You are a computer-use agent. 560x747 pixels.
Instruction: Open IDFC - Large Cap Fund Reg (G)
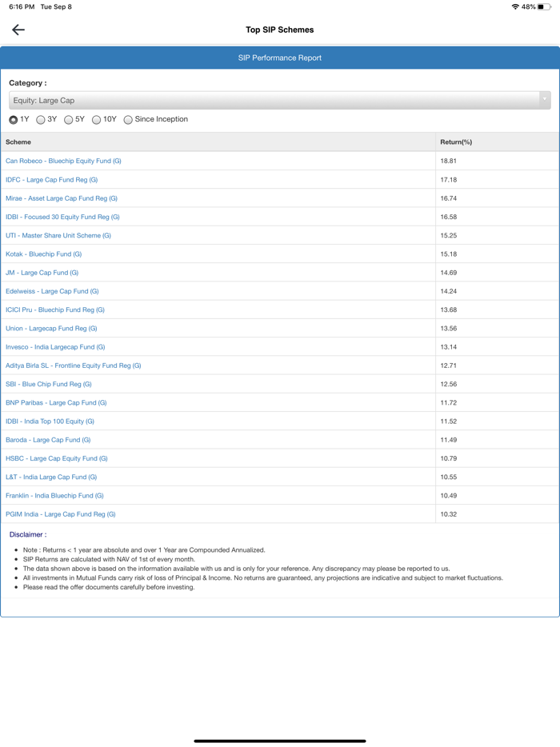tap(51, 180)
